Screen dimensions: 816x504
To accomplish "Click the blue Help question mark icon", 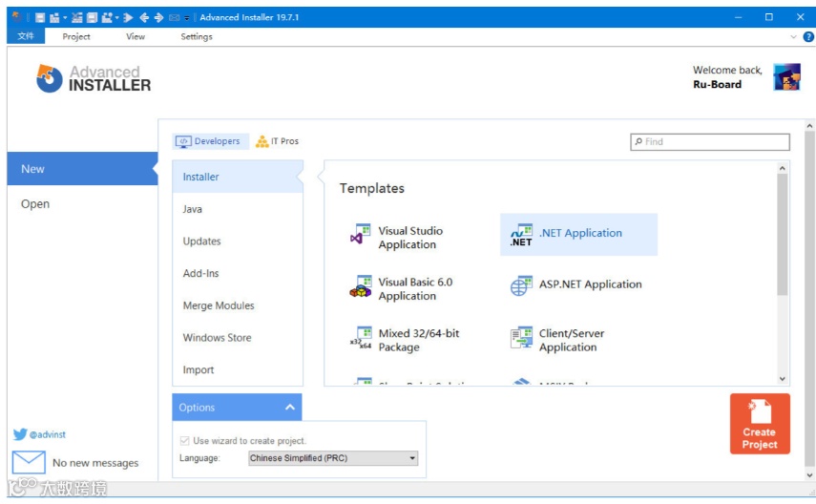I will click(808, 36).
